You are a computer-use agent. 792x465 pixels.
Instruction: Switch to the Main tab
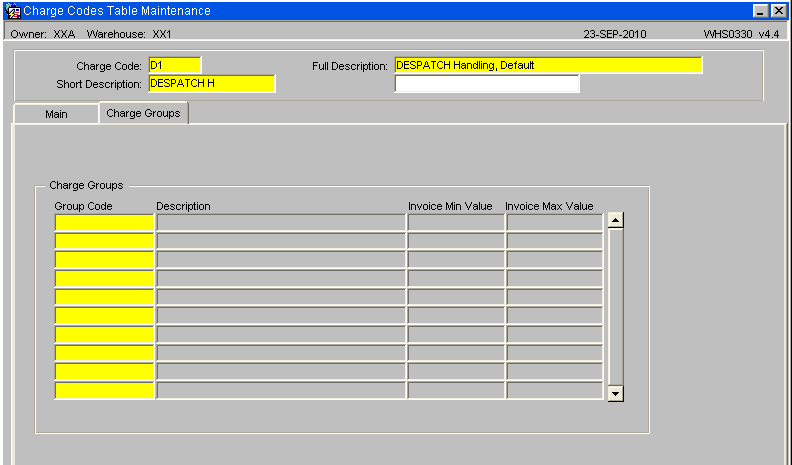pos(56,114)
